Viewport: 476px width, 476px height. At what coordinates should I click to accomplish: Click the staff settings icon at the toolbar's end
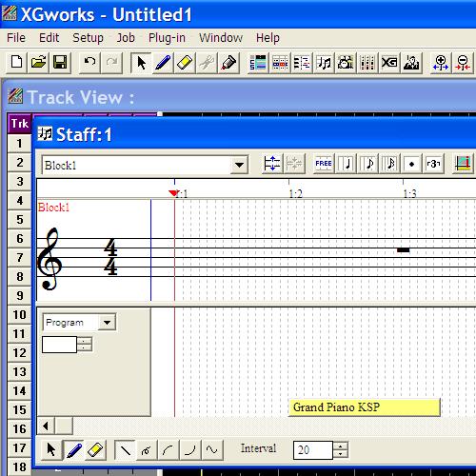coord(463,164)
